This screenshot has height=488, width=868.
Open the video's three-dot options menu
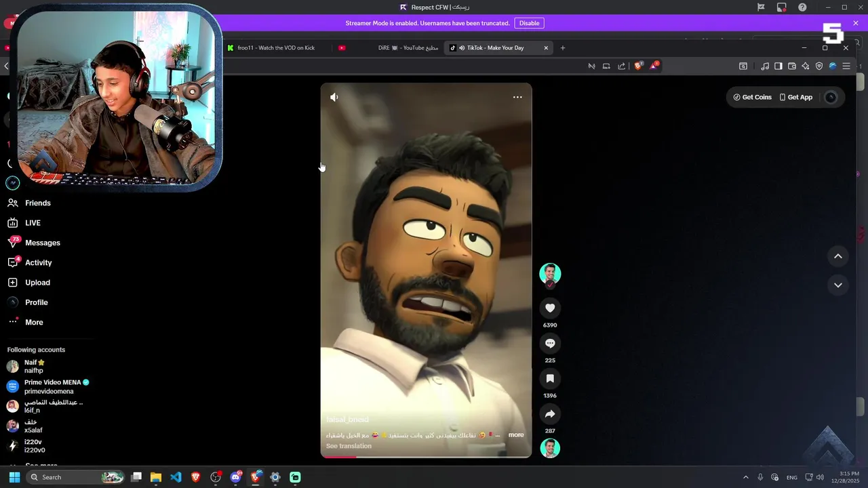(x=517, y=97)
